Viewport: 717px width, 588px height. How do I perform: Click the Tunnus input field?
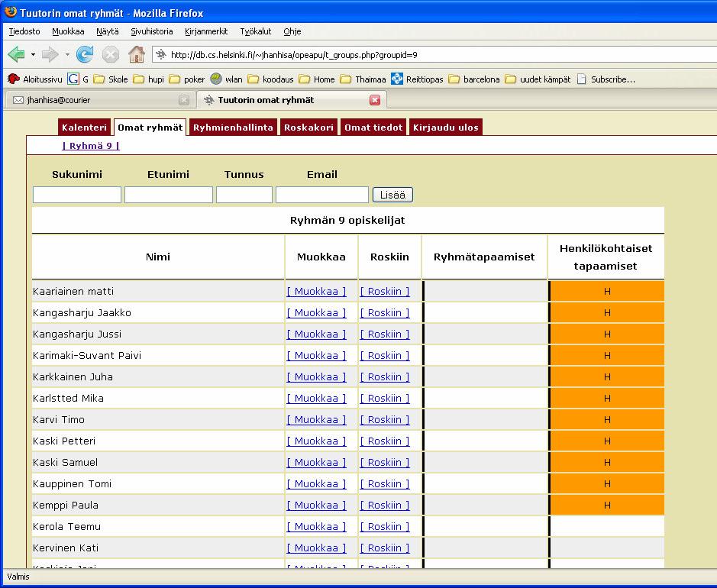(x=244, y=195)
